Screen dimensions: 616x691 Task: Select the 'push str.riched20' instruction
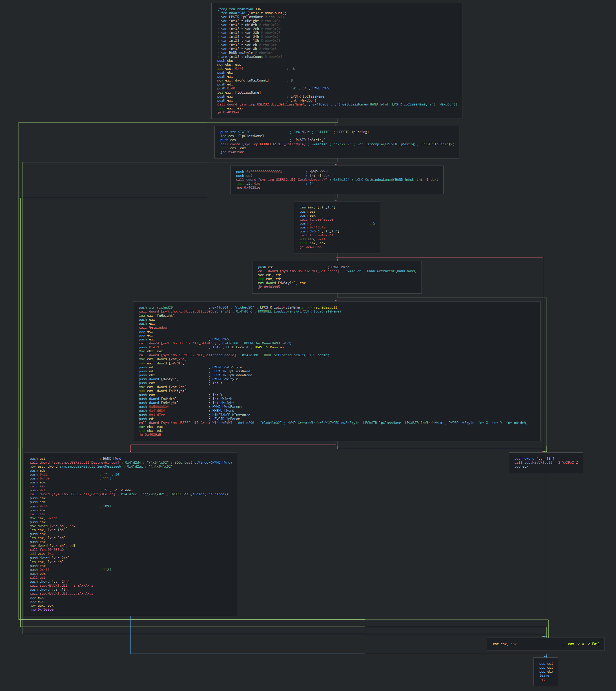tap(156, 307)
